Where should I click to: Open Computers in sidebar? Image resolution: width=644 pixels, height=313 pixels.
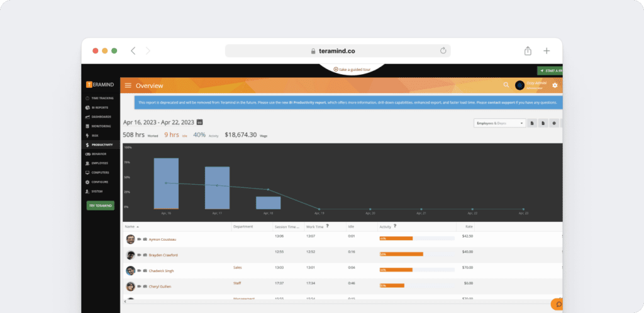pos(97,173)
